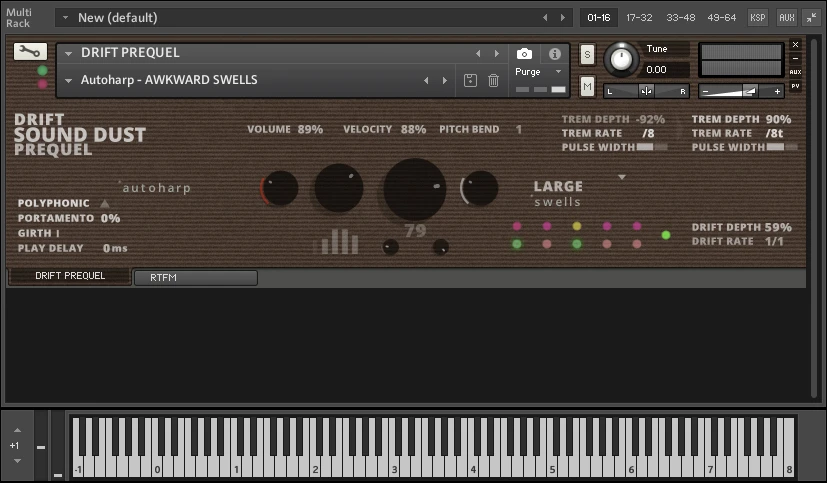Toggle Solo button S
Screen dimensions: 827x483
(587, 54)
